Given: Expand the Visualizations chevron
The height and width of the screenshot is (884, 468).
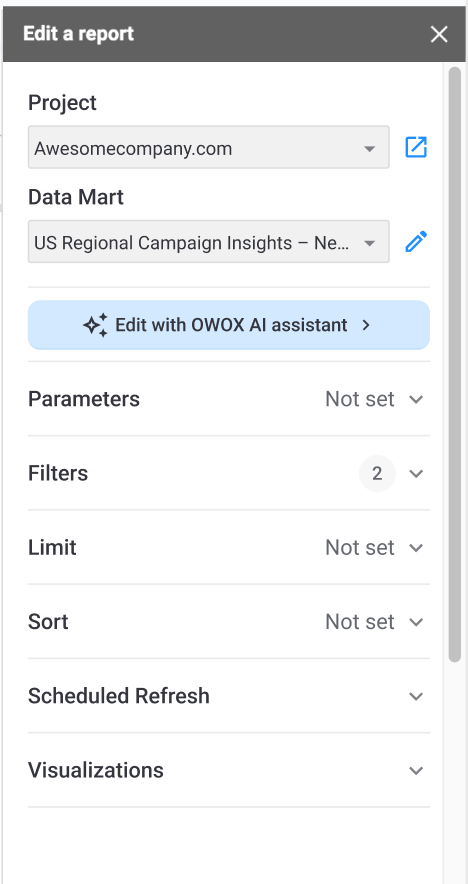Looking at the screenshot, I should 416,771.
